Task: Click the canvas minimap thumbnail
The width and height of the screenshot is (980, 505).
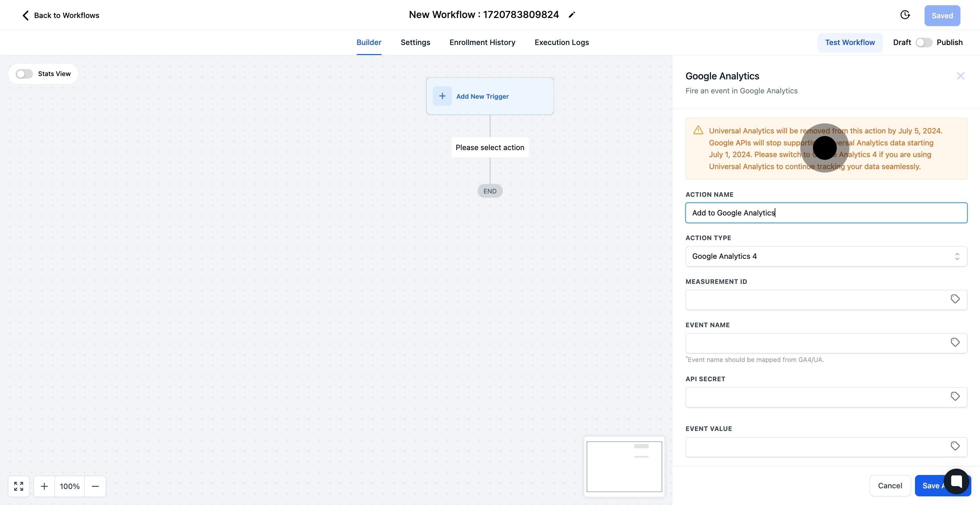Action: (x=624, y=467)
